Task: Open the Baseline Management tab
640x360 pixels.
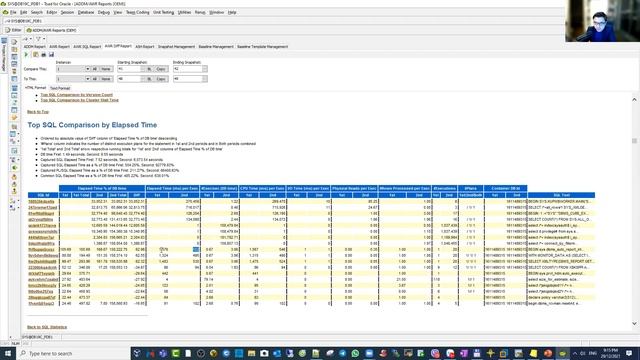Action: pos(216,47)
